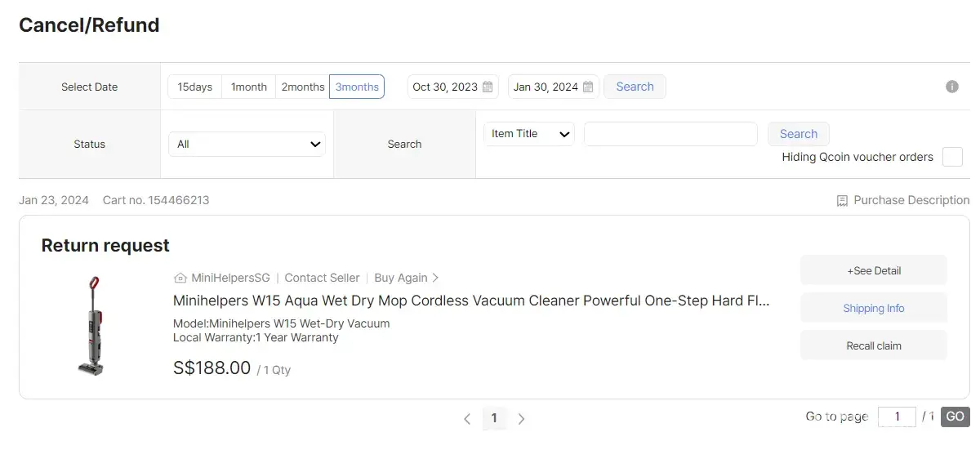This screenshot has width=980, height=459.
Task: Enable Hiding Qcoin voucher orders checkbox
Action: click(x=952, y=157)
